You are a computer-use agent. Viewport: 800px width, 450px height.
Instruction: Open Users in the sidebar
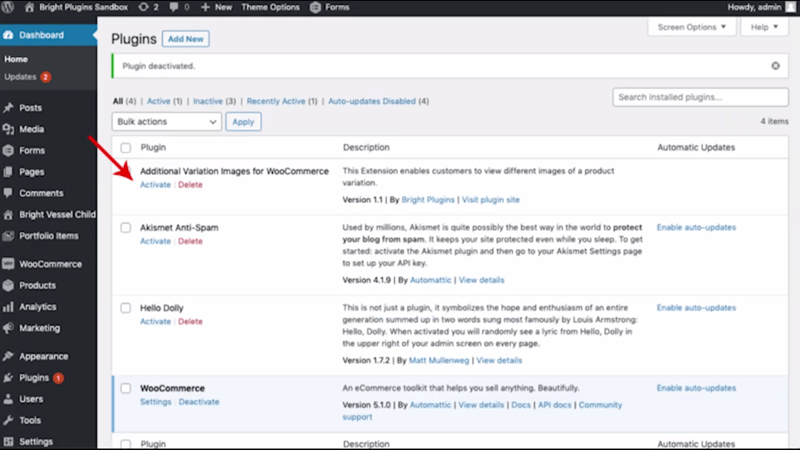point(31,399)
